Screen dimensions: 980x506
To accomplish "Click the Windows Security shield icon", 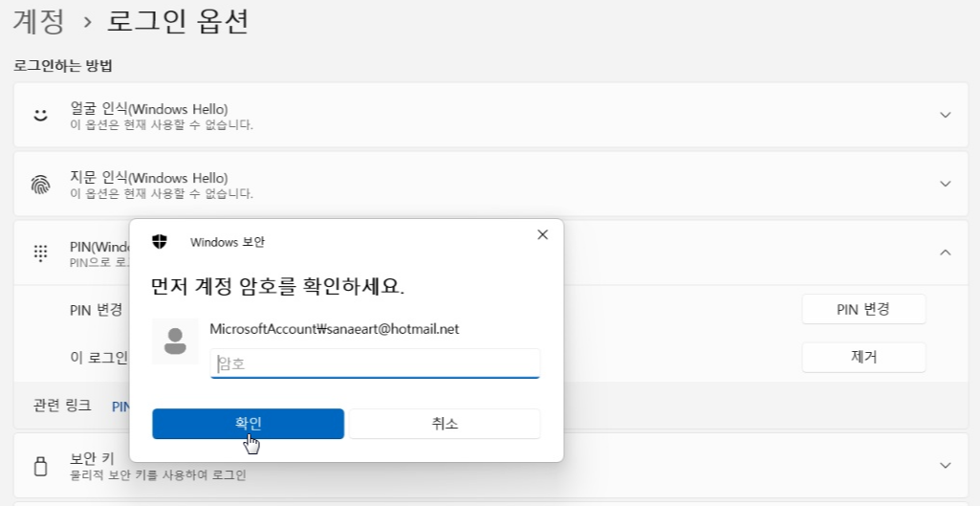I will [x=160, y=241].
